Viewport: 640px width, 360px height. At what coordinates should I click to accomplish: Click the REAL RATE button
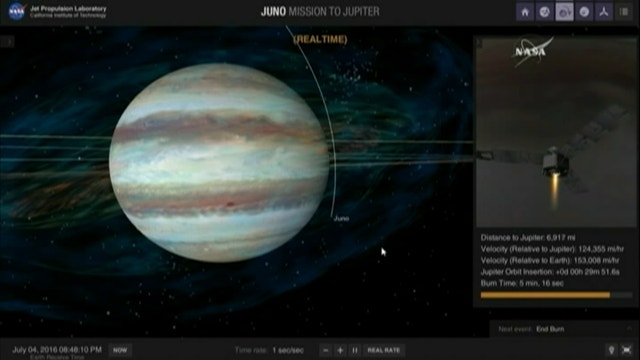384,350
